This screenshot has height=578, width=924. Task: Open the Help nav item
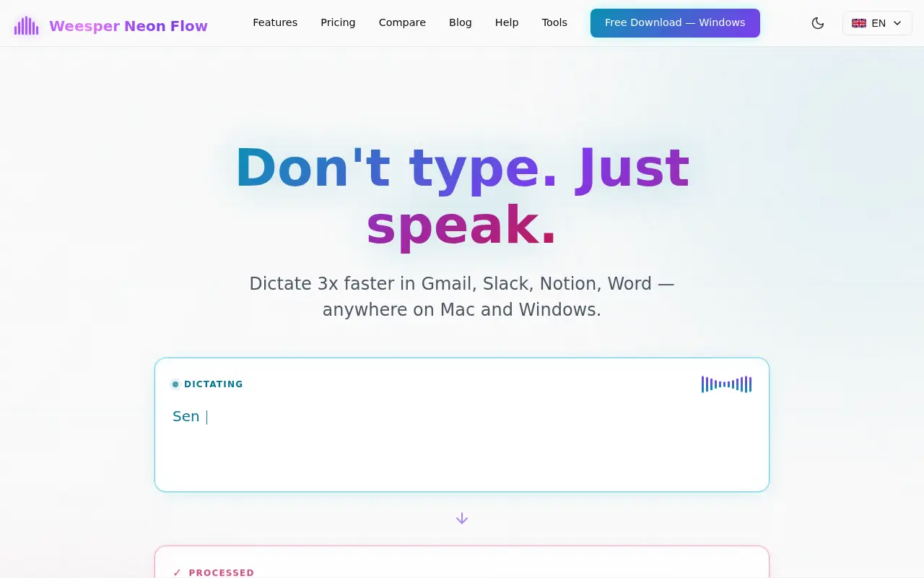click(507, 22)
